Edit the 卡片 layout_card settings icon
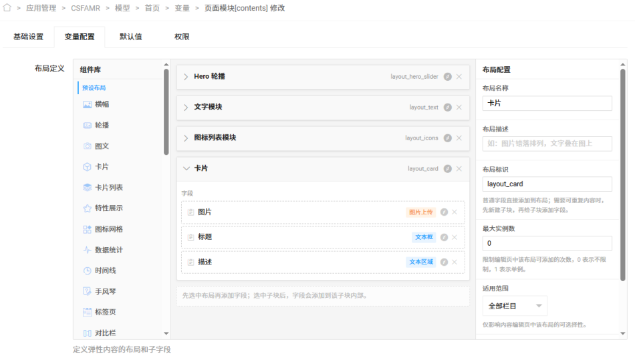 coord(447,169)
